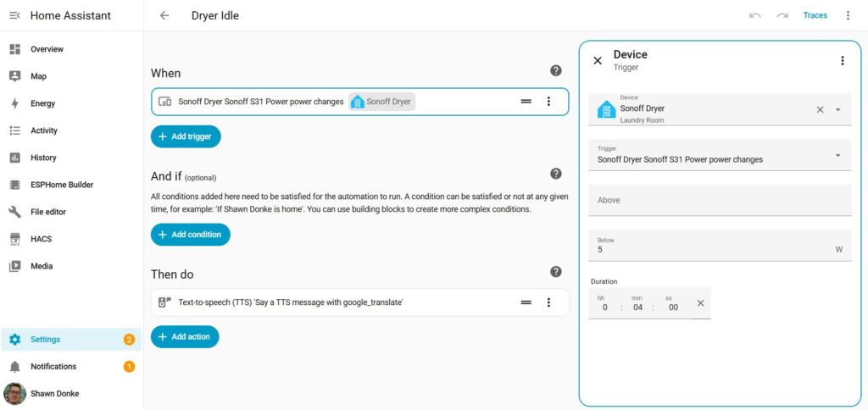The width and height of the screenshot is (868, 410).
Task: Click the Add action button
Action: pyautogui.click(x=185, y=337)
